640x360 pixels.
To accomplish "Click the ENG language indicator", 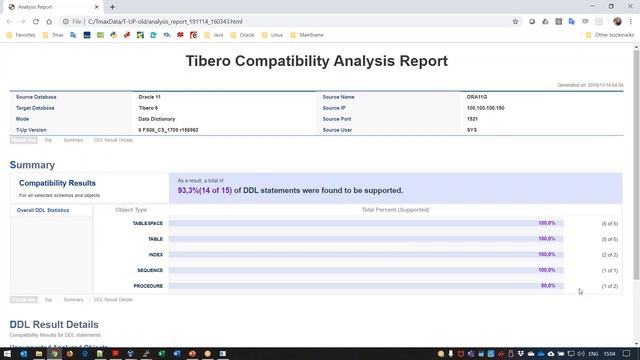I will click(593, 354).
